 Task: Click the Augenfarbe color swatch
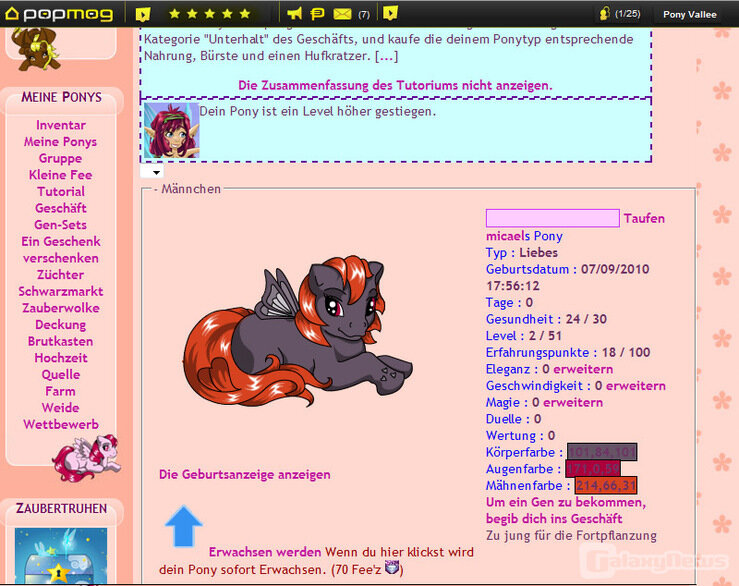tap(593, 469)
